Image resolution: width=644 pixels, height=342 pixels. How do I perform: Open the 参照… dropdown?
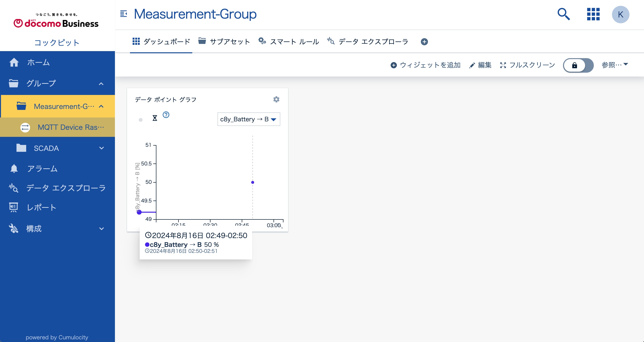coord(615,65)
